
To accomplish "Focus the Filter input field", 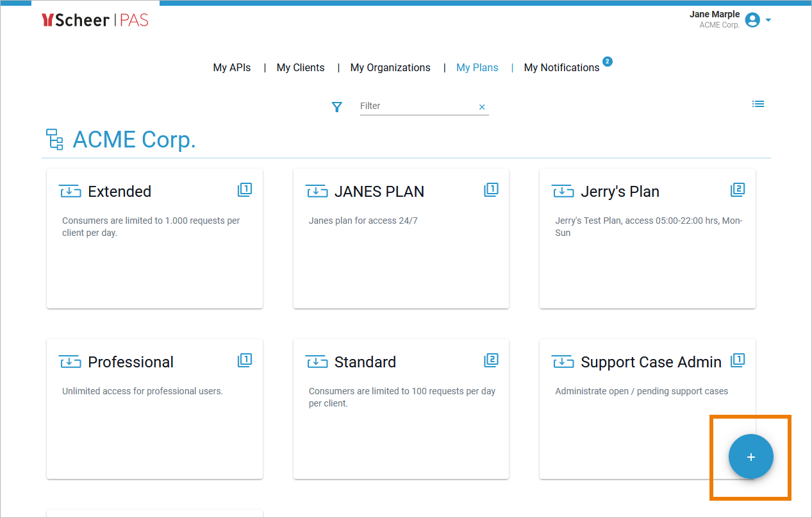I will click(417, 106).
